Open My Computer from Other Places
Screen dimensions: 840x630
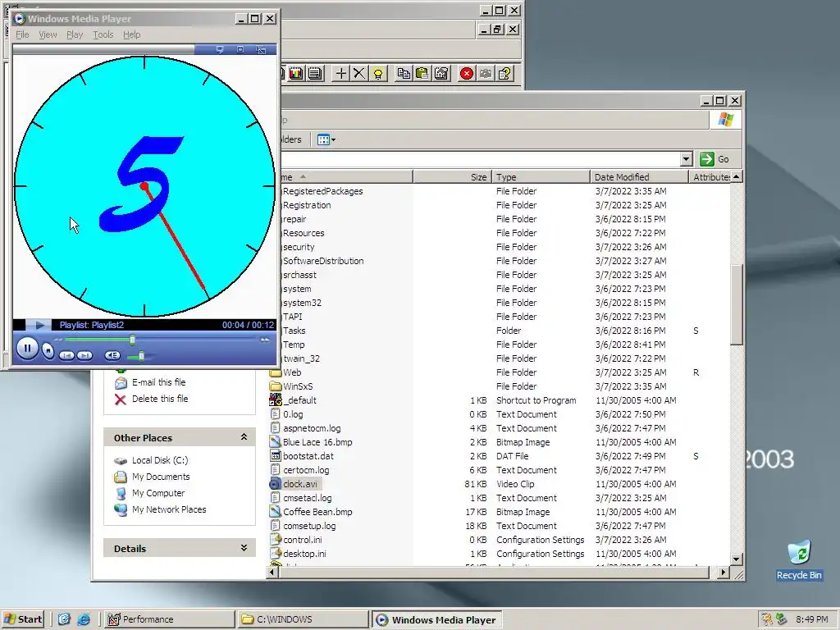[x=158, y=493]
